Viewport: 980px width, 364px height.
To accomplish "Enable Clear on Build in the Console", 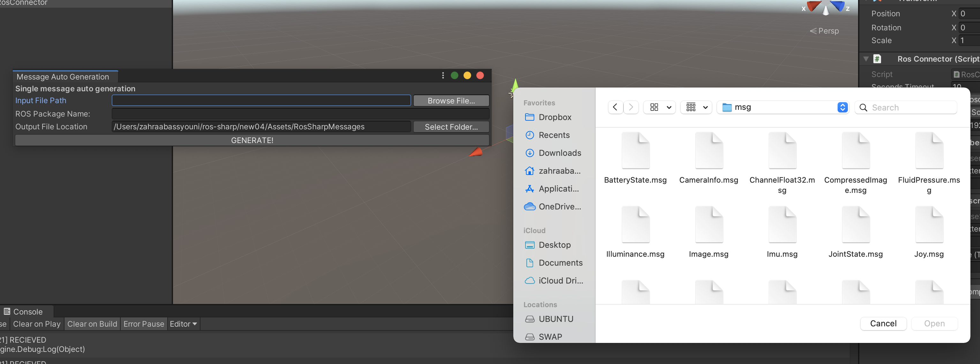I will pos(92,324).
